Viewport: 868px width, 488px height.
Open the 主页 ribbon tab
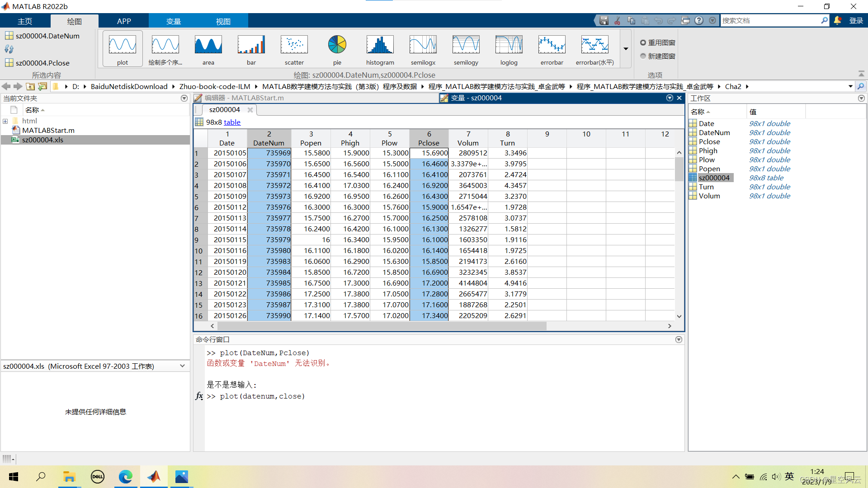tap(25, 21)
